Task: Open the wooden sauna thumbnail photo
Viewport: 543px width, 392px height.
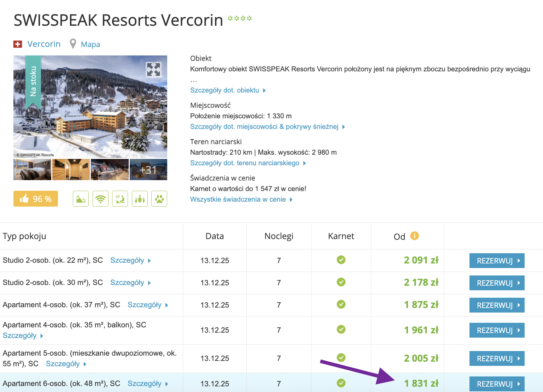Action: click(71, 170)
